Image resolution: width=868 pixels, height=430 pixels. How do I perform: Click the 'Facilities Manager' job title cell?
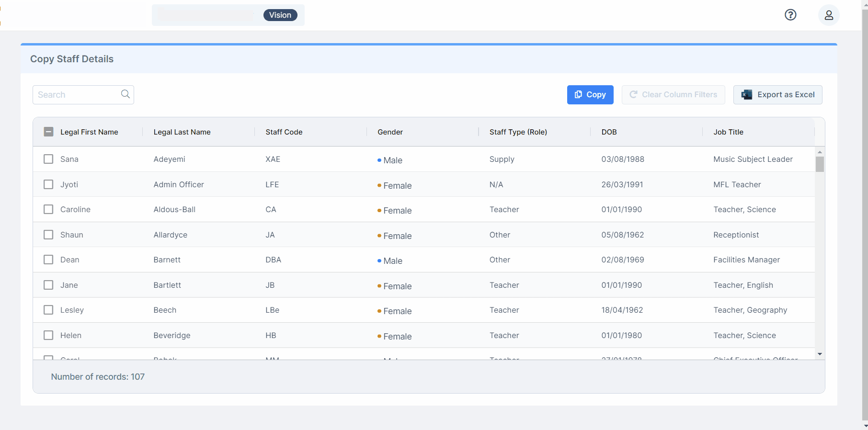[x=747, y=260]
